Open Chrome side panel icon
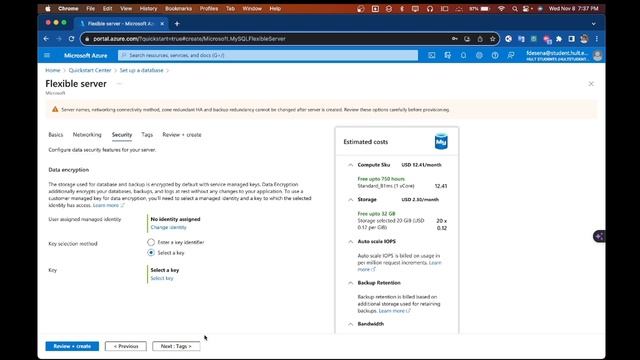Image resolution: width=640 pixels, height=360 pixels. 571,39
